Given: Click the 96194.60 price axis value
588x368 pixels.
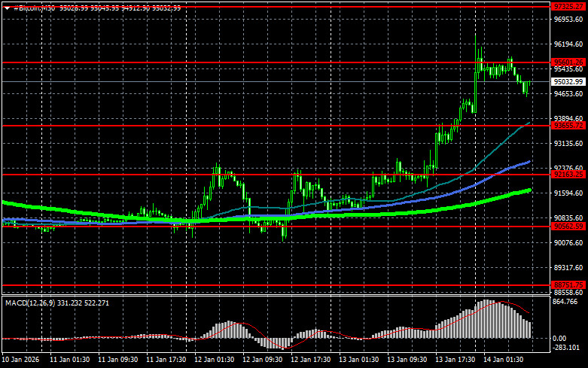Looking at the screenshot, I should coord(568,44).
